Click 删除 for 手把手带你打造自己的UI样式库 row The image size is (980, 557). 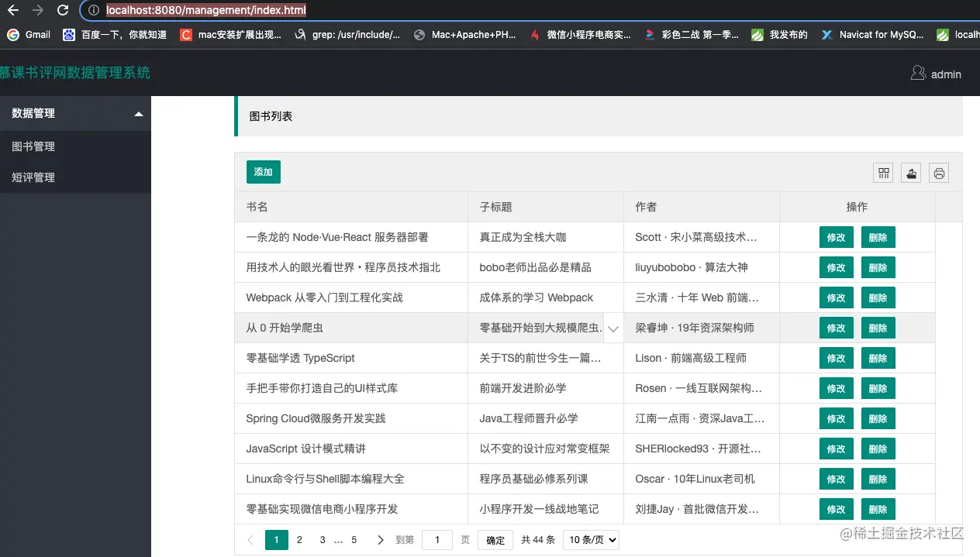(878, 388)
